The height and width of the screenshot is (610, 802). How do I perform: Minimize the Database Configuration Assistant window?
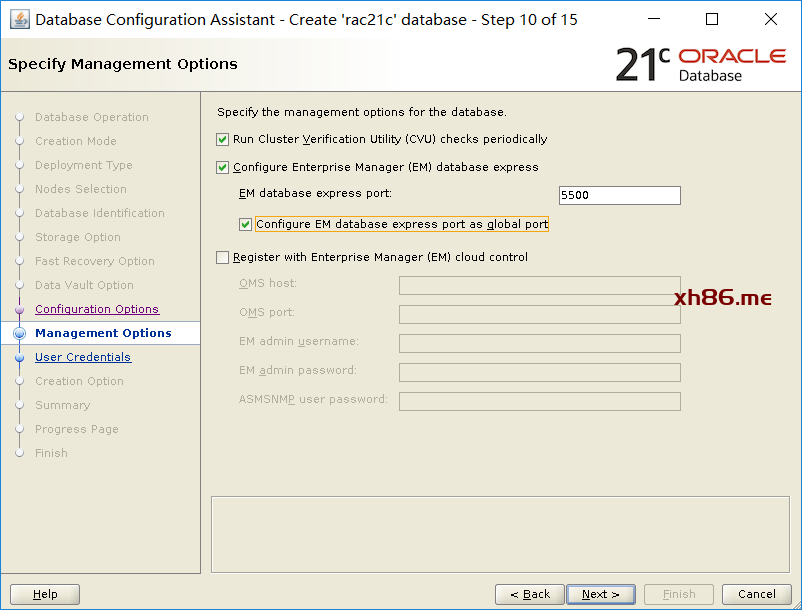pyautogui.click(x=653, y=19)
